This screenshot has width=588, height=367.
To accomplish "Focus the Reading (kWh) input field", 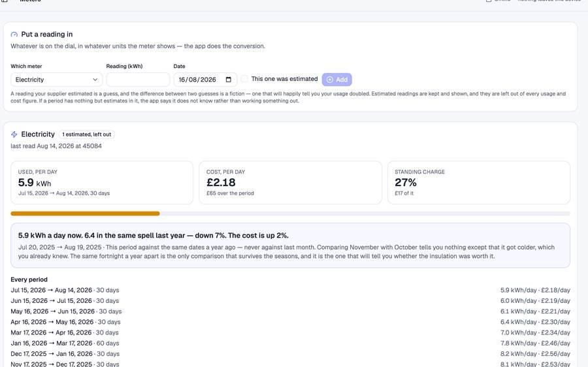I will 138,80.
